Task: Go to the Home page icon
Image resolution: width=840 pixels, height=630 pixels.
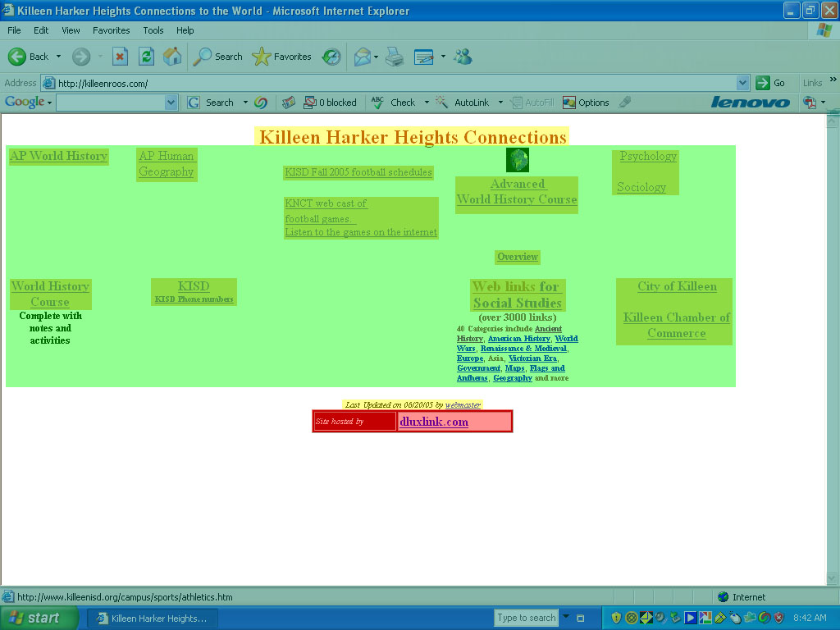Action: (x=172, y=57)
